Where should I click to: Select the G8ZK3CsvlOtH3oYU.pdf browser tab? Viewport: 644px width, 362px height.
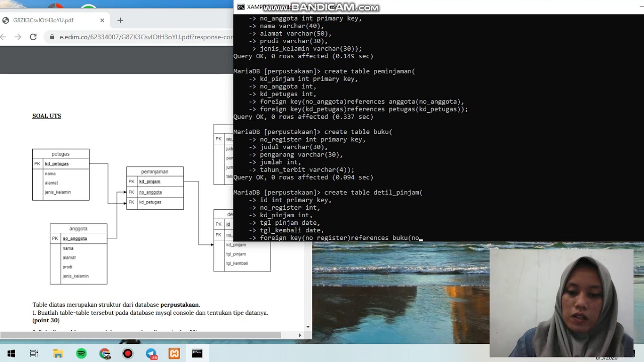[x=54, y=21]
